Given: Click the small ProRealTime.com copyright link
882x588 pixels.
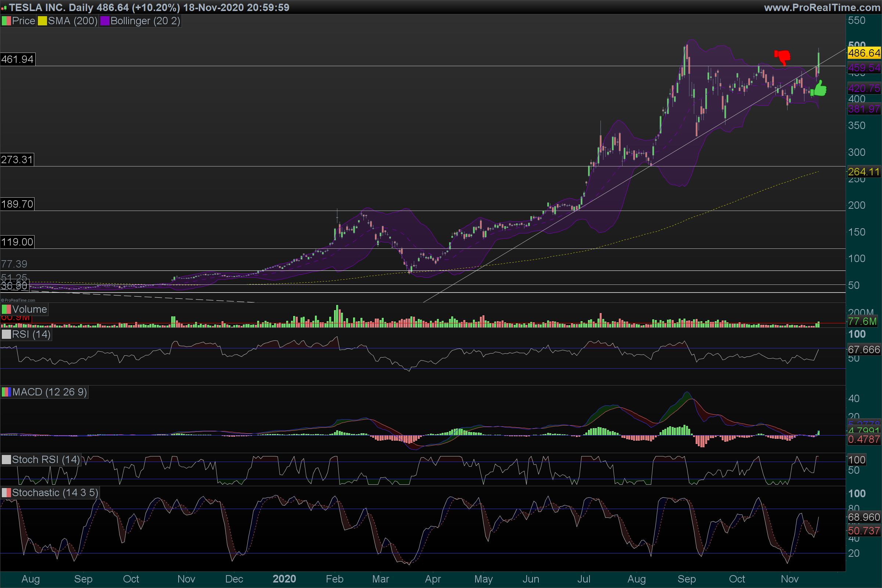Looking at the screenshot, I should (18, 300).
